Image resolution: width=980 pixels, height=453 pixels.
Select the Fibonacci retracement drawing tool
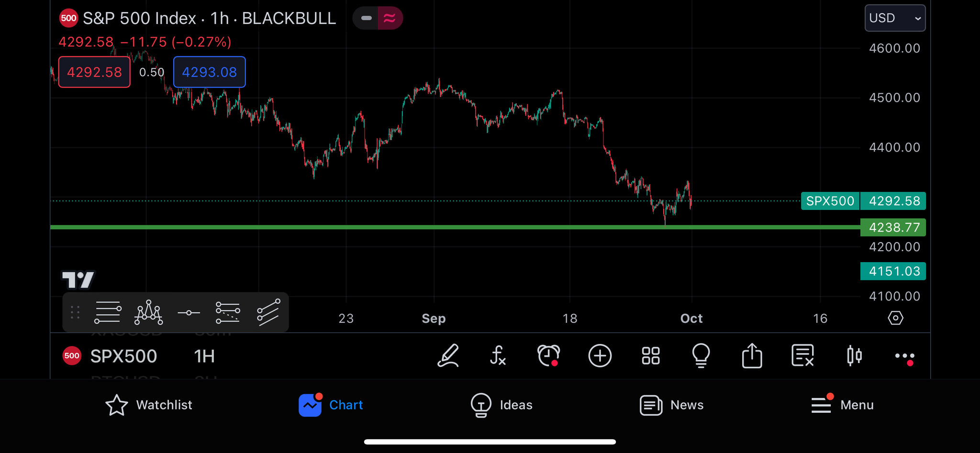(108, 313)
